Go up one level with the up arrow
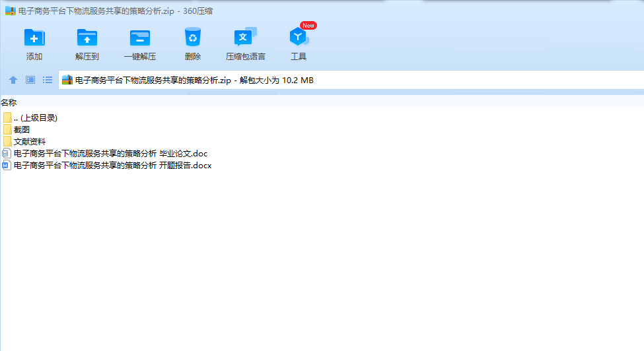 point(13,80)
